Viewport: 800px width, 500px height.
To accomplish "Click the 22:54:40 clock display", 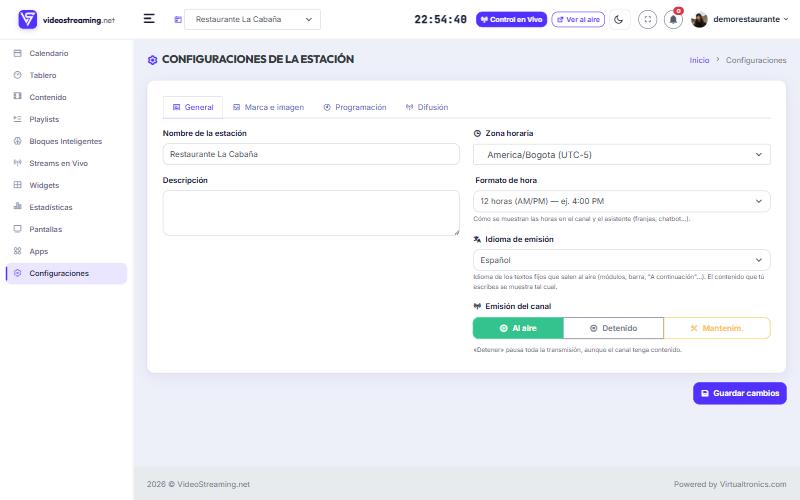I will tap(440, 19).
